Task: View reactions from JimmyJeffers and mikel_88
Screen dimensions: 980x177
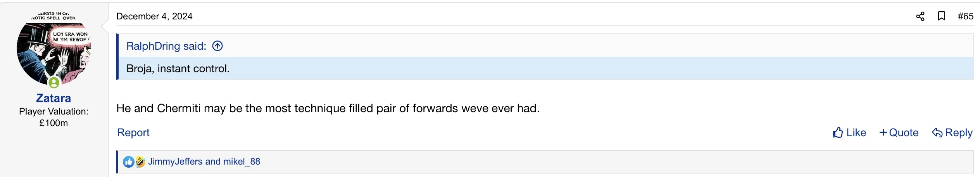Action: [204, 161]
